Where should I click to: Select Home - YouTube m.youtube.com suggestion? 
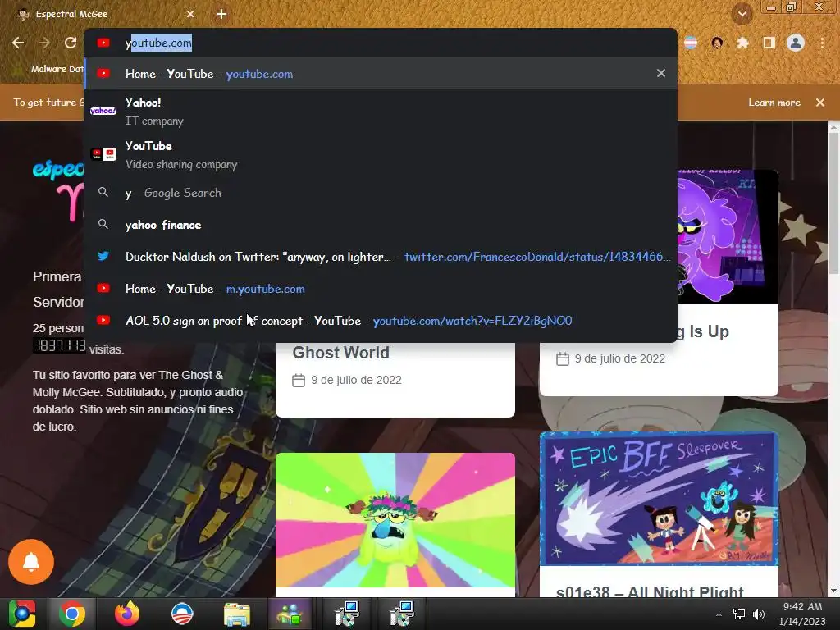click(x=381, y=289)
